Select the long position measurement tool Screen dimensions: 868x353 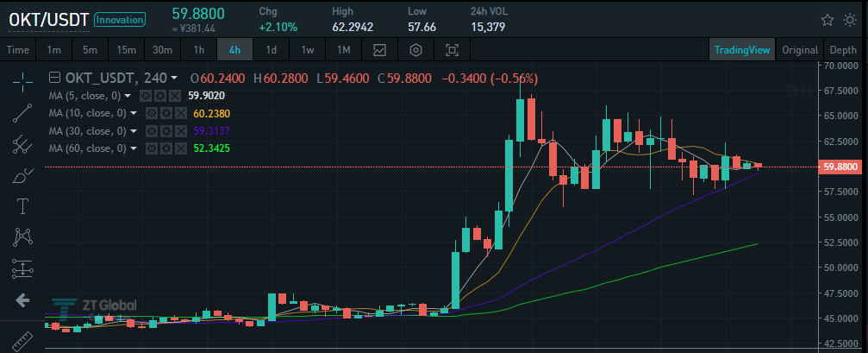(x=22, y=269)
